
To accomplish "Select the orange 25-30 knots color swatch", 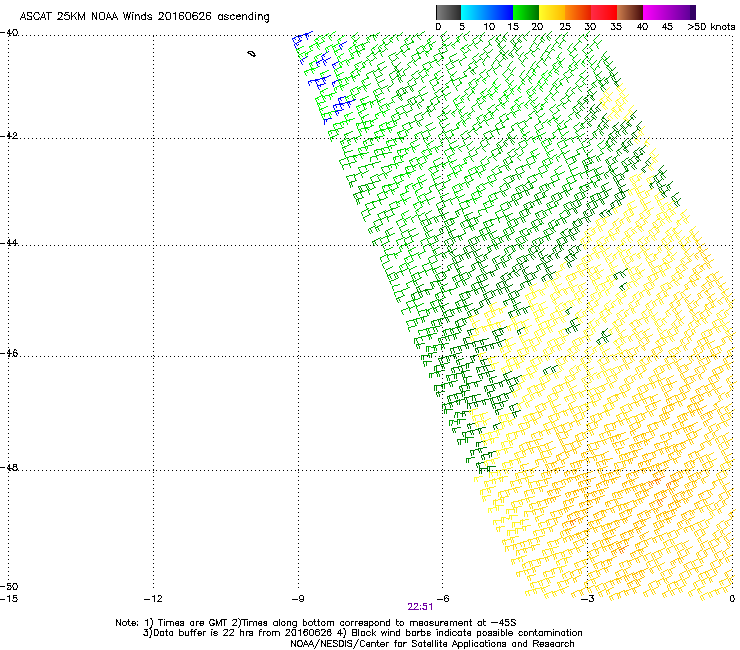I will (578, 12).
